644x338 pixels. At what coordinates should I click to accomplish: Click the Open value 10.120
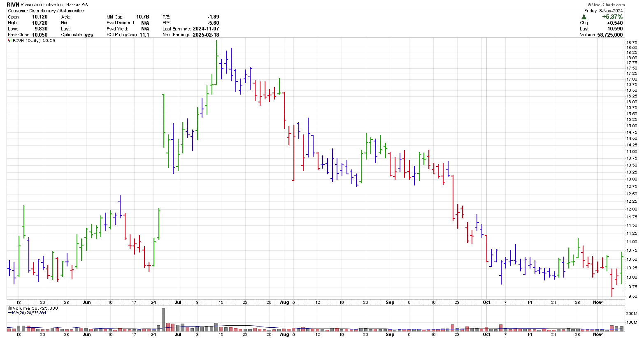pos(40,17)
